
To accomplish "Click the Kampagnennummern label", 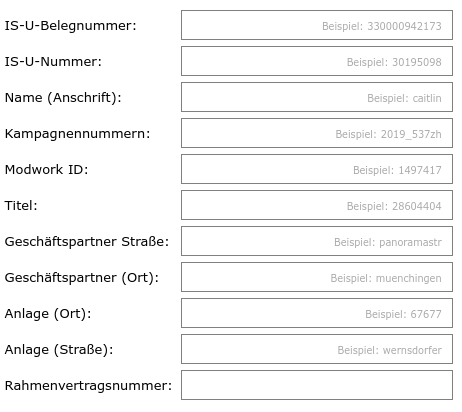I will point(77,134).
